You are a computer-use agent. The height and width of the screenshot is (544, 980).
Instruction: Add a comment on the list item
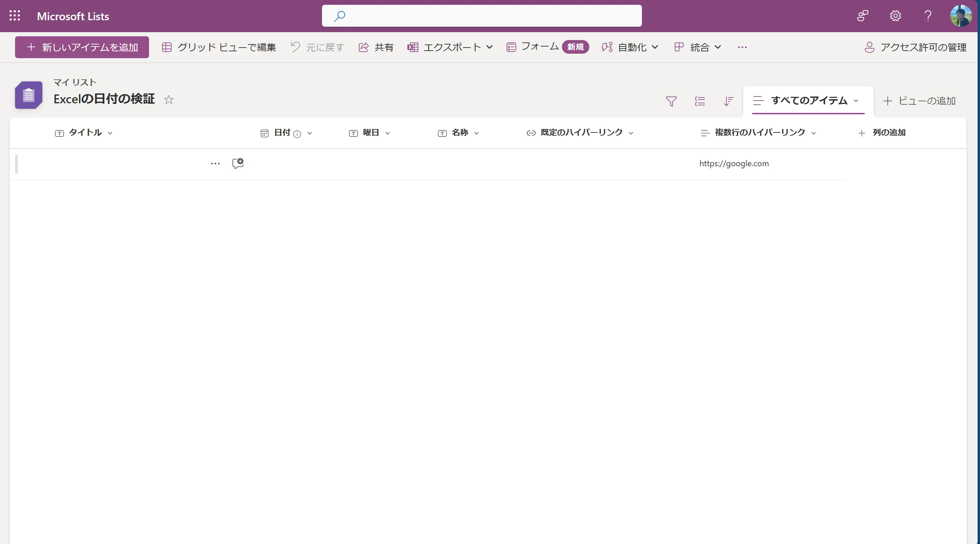(x=238, y=163)
